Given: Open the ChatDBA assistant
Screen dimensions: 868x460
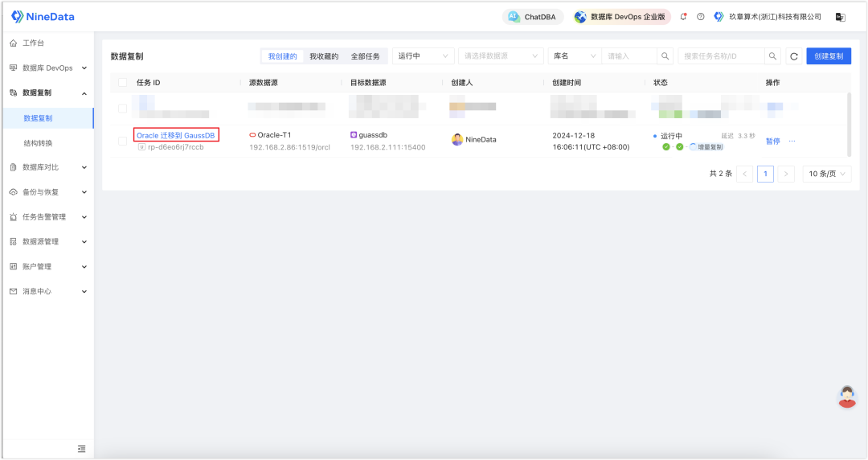Looking at the screenshot, I should [533, 17].
